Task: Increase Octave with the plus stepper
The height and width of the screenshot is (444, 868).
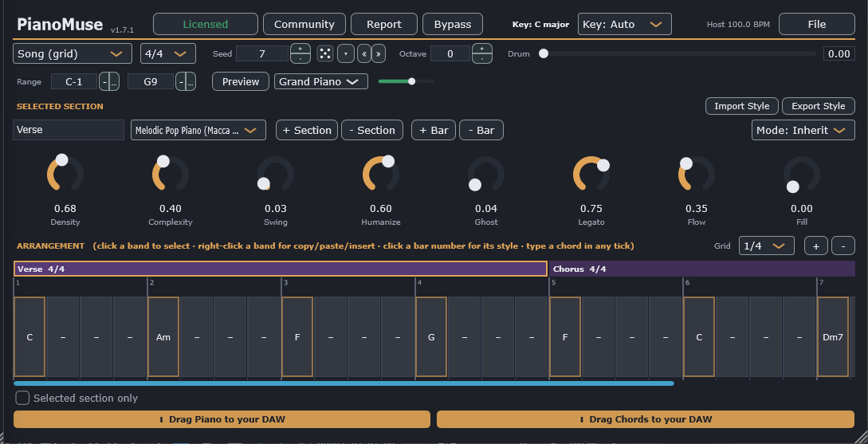Action: tap(482, 49)
